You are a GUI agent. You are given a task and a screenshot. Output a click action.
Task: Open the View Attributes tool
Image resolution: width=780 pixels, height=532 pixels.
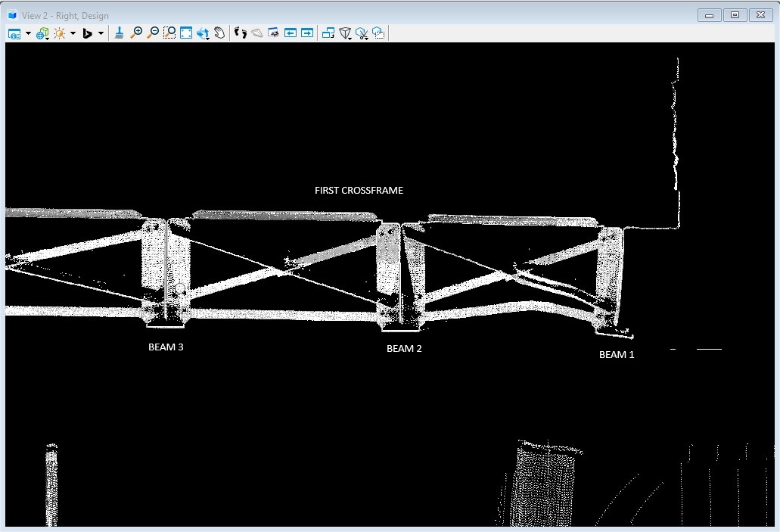pos(14,33)
